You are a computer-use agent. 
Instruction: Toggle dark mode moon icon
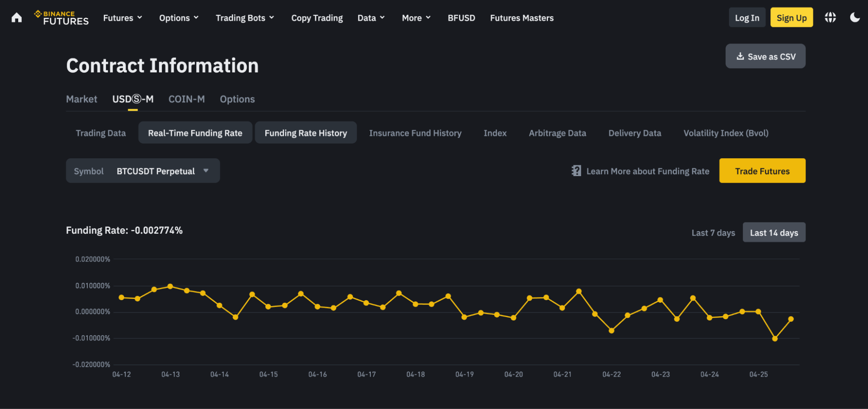pos(855,17)
